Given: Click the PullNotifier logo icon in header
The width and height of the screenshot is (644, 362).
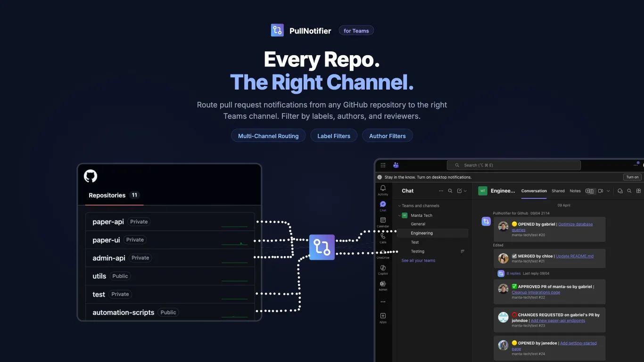Looking at the screenshot, I should 277,30.
